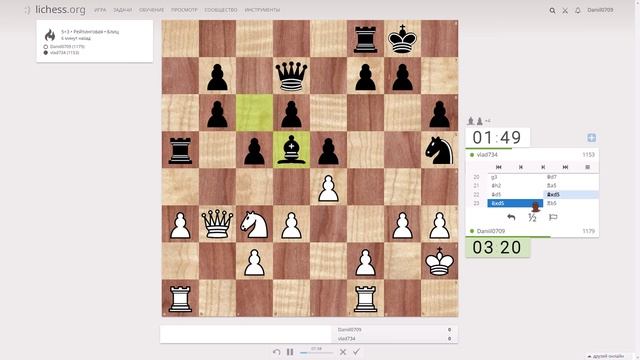Open the ИНСТРУМЕНТЫ menu
This screenshot has height=360, width=640.
262,10
